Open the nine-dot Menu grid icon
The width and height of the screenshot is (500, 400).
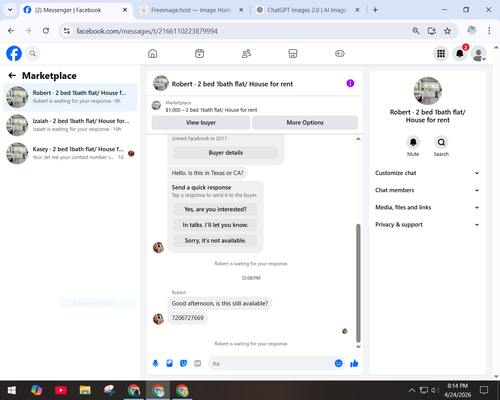coord(441,53)
